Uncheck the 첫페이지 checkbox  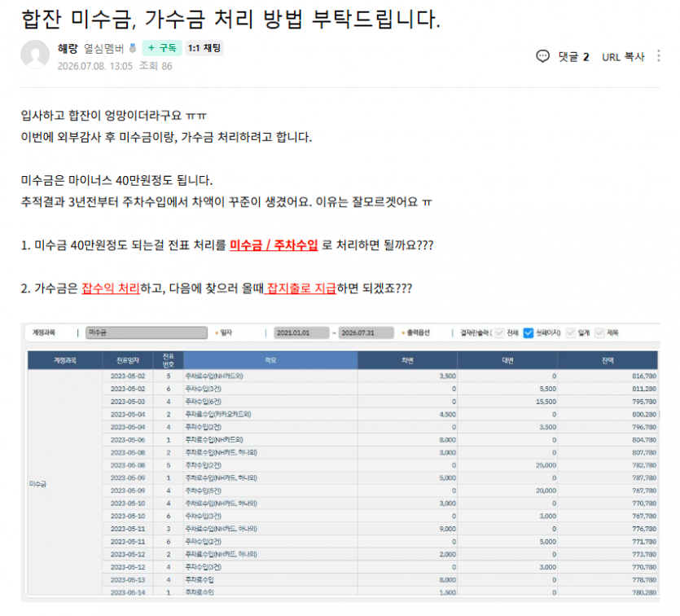click(529, 332)
